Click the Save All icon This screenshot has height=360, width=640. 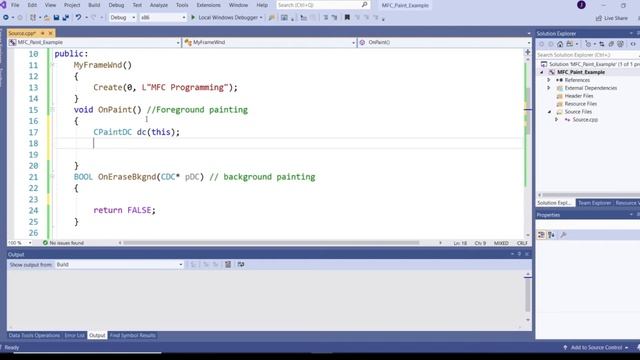pos(65,18)
